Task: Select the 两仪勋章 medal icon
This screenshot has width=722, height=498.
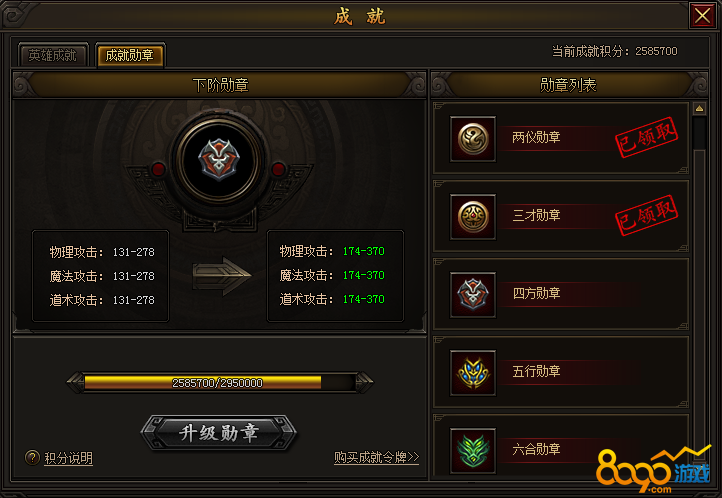Action: [x=473, y=139]
